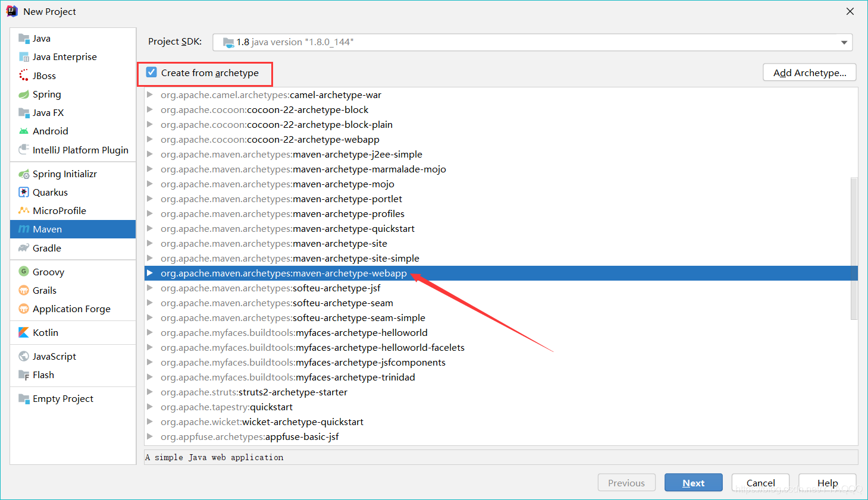
Task: Expand softeu-archetype-jsf node
Action: [x=150, y=288]
